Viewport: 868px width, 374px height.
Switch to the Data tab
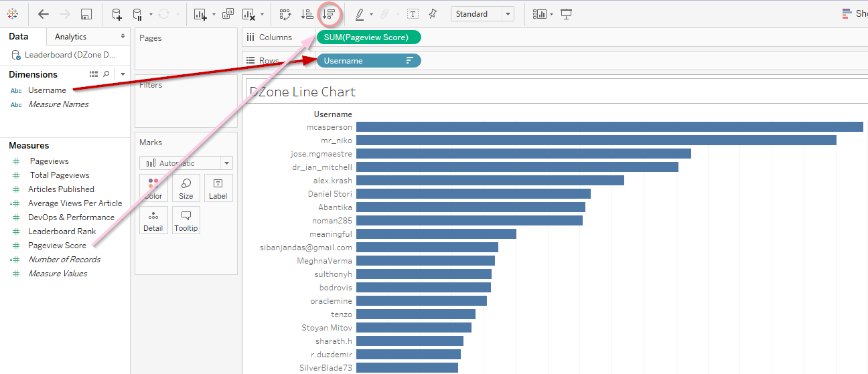coord(19,37)
